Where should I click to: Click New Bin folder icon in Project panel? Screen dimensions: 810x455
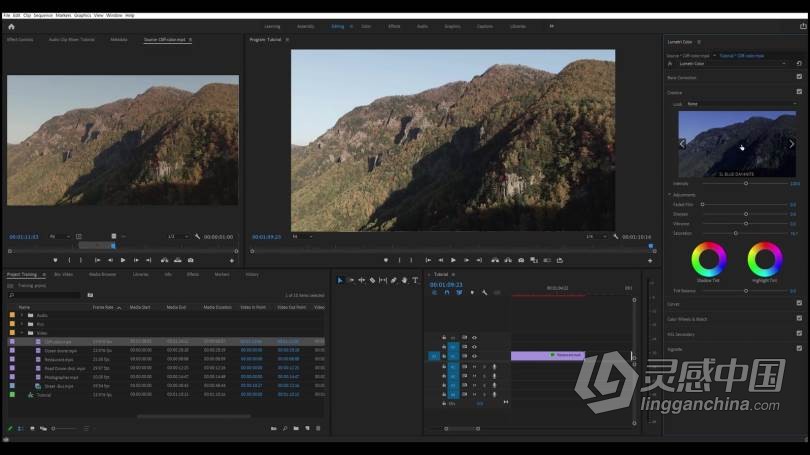[296, 428]
